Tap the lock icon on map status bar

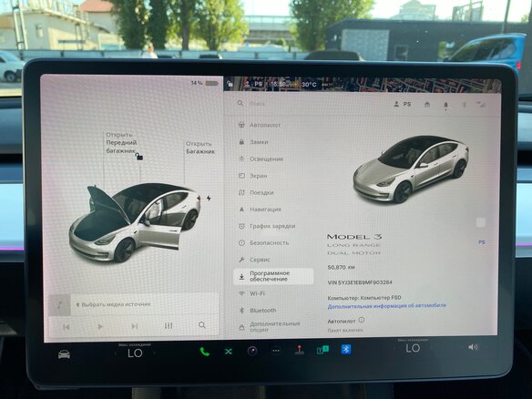point(230,84)
